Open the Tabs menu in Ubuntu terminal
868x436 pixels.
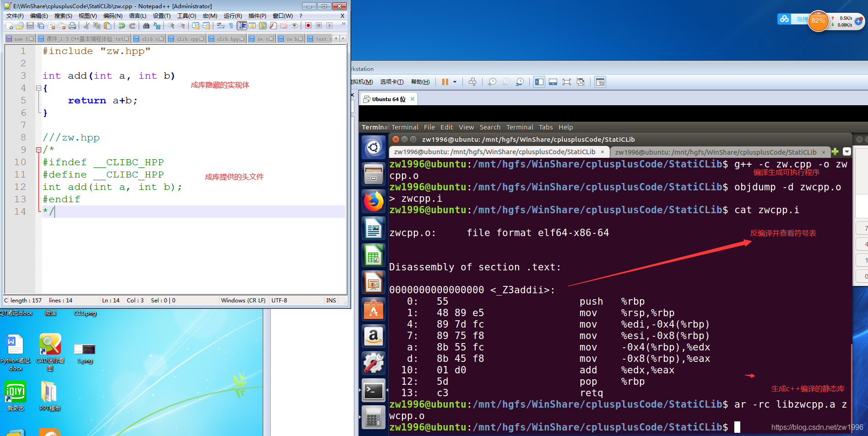coord(546,127)
